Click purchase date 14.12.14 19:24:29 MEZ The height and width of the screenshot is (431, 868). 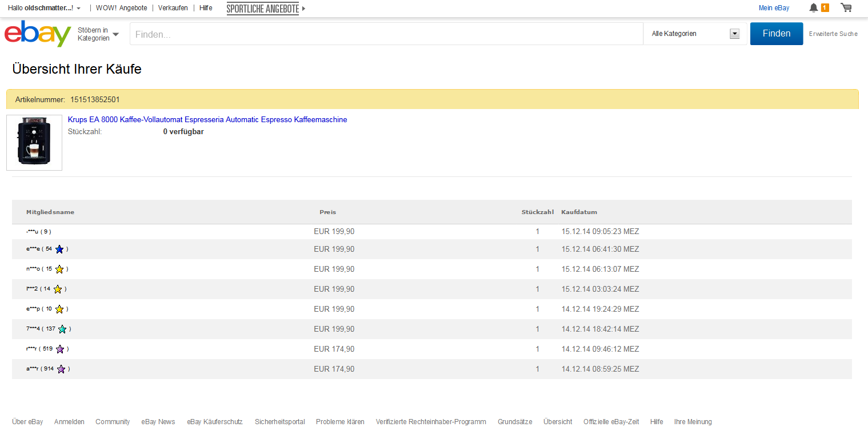coord(600,309)
